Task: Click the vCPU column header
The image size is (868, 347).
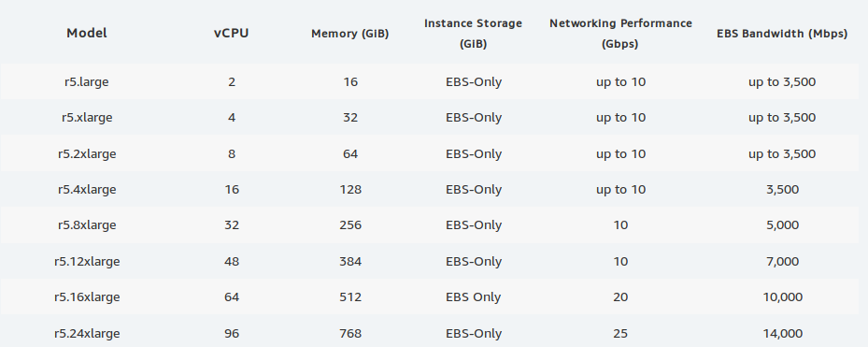Action: 232,34
